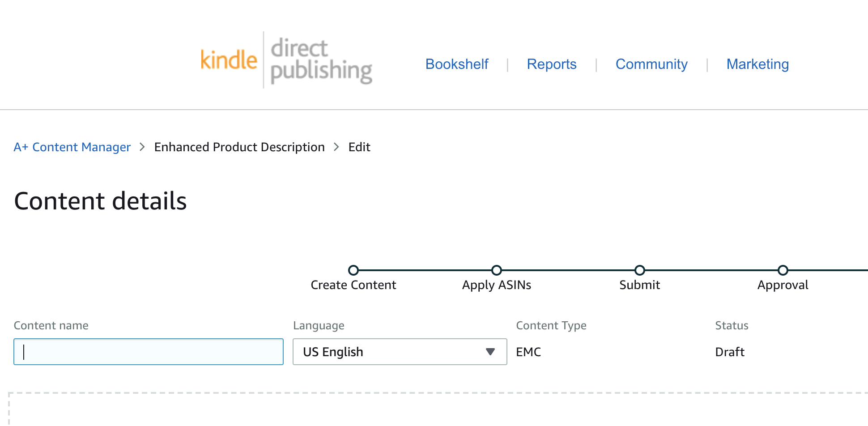Open the Language dropdown
Image resolution: width=868 pixels, height=426 pixels.
(x=400, y=352)
